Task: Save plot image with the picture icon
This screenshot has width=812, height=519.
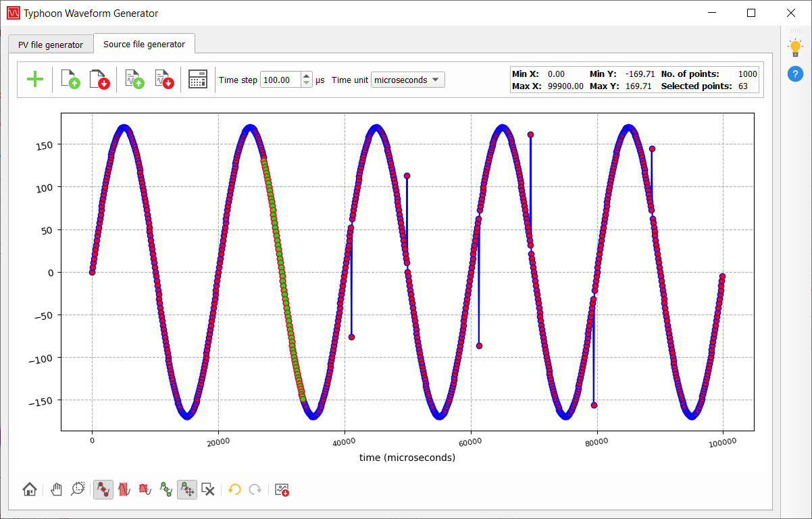Action: pos(282,490)
